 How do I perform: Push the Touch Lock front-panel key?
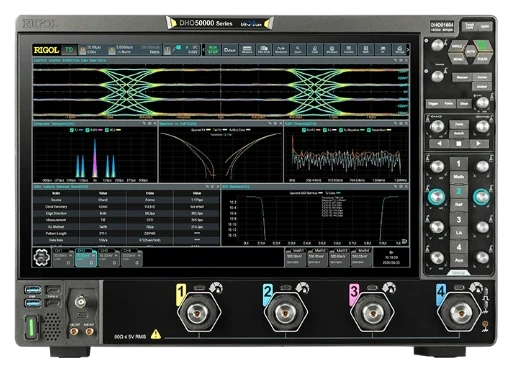[x=469, y=26]
